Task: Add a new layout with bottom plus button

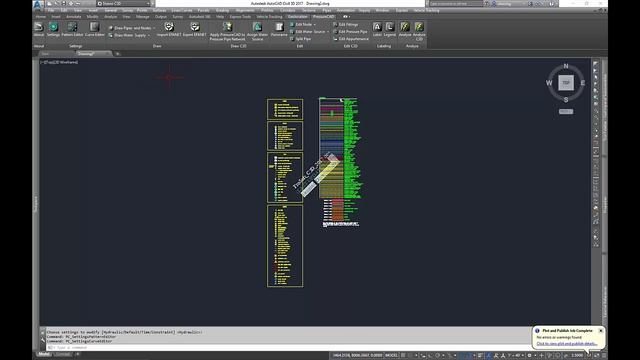Action: coord(78,354)
